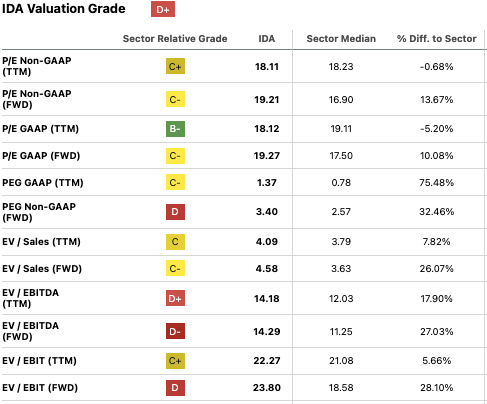Click the IDA column header

tap(267, 39)
